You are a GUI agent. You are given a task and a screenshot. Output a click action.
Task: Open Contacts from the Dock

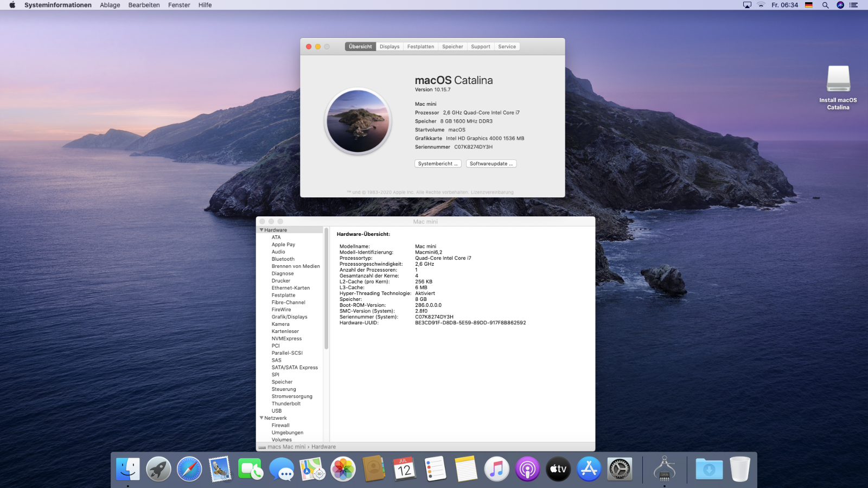click(374, 469)
